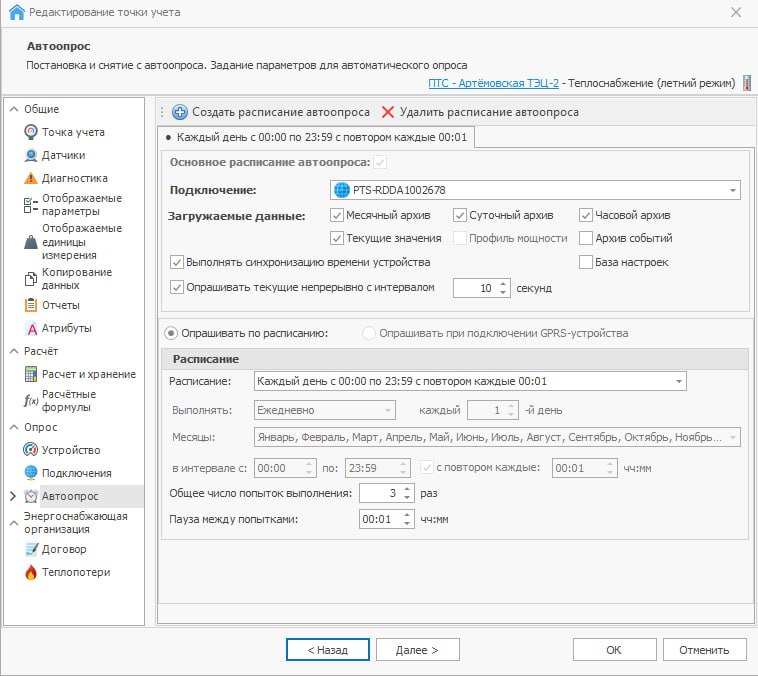Open Подключения item in navigation tree

click(x=76, y=473)
